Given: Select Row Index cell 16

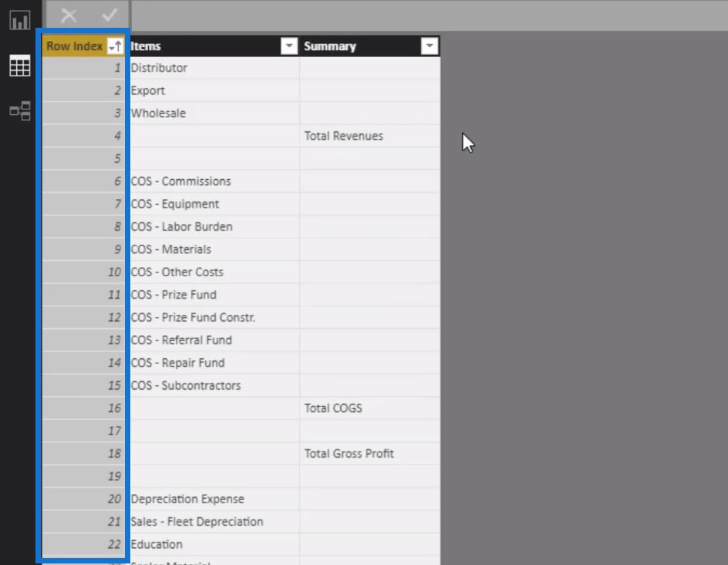Looking at the screenshot, I should pyautogui.click(x=83, y=408).
